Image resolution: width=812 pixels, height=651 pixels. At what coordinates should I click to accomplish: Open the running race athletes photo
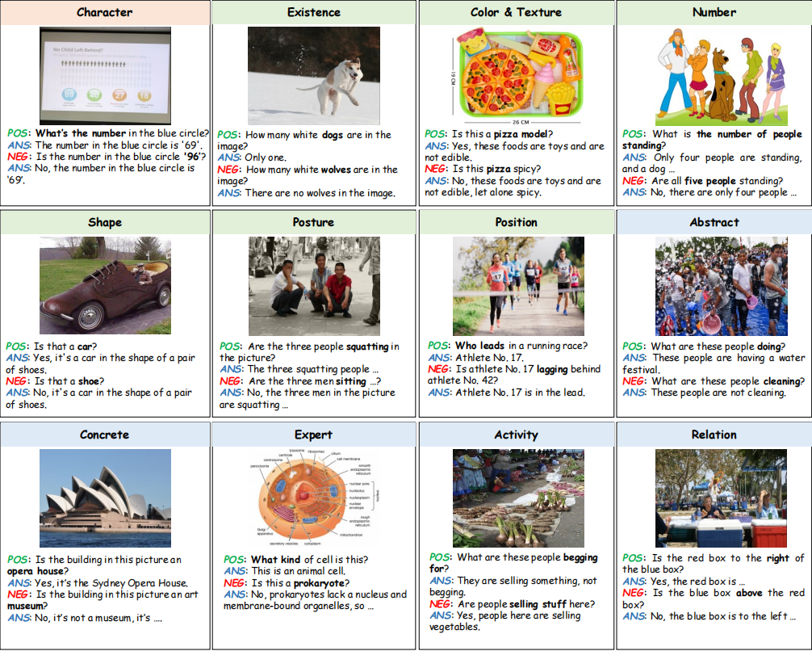click(x=518, y=286)
